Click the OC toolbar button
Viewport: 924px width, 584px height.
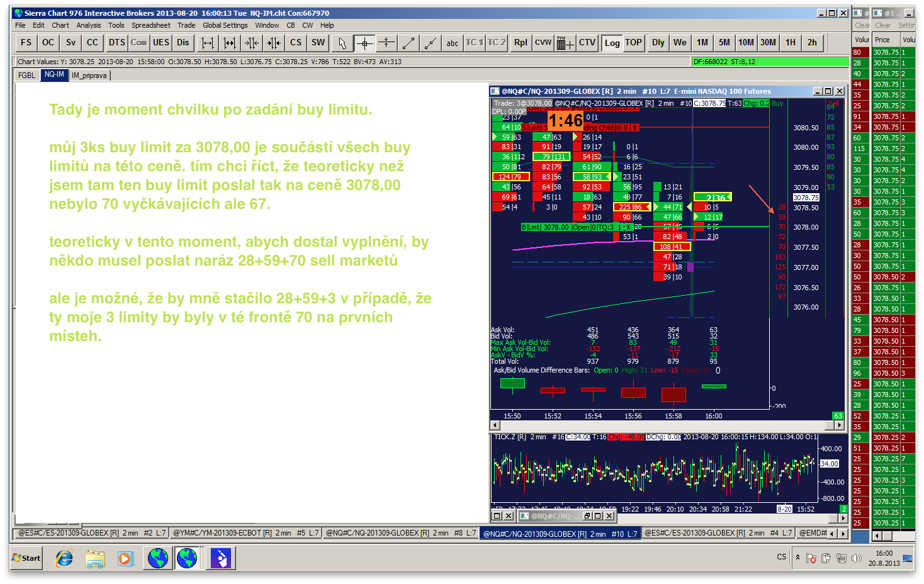48,43
